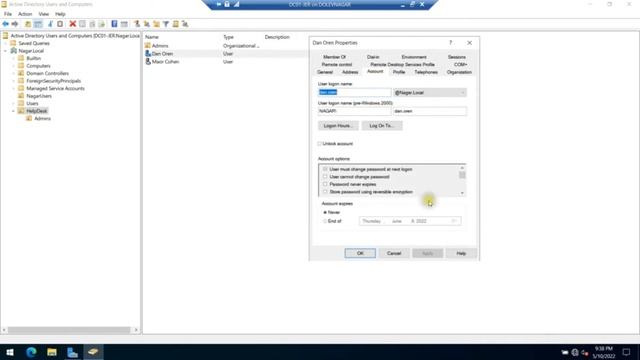Click the Admins OU folder icon in list pane

point(148,46)
